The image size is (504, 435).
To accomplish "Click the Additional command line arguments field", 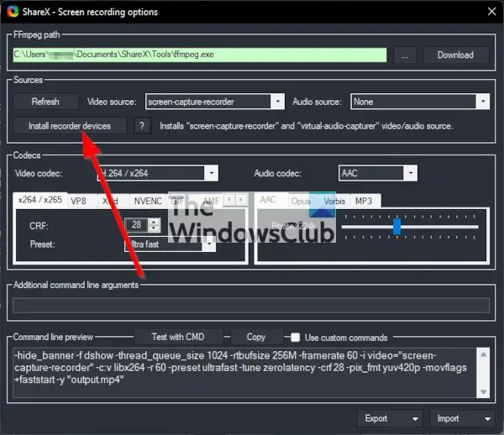I will (x=251, y=306).
